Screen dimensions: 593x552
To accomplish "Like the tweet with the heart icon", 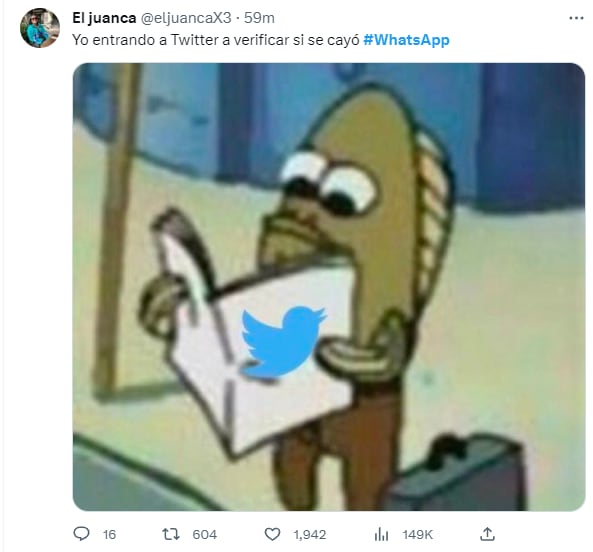I will click(x=272, y=534).
